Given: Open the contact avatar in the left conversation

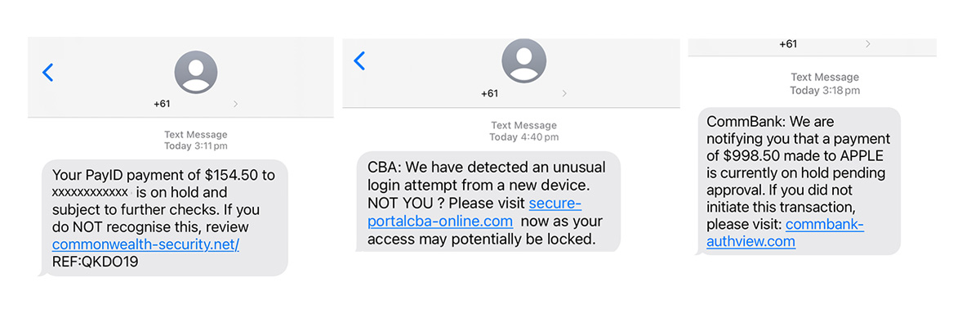Looking at the screenshot, I should tap(196, 70).
